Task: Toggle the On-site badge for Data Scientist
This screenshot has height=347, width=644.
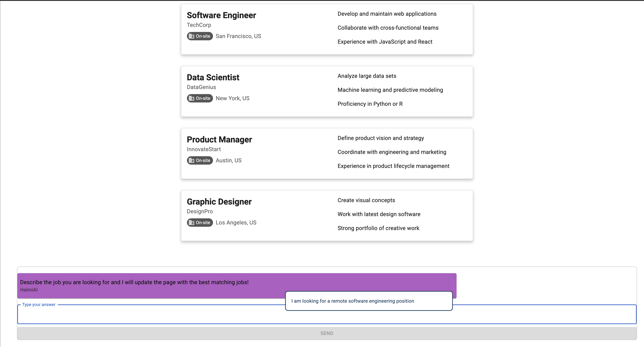Action: click(x=200, y=98)
